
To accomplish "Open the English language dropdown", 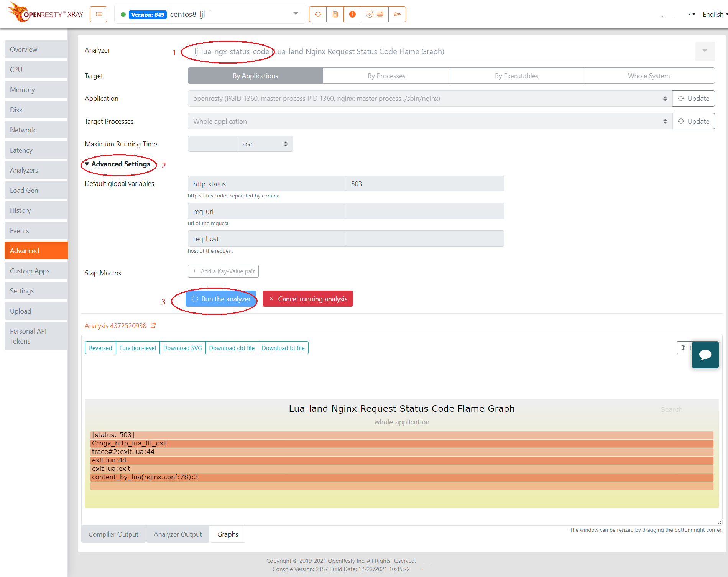I will pos(715,14).
